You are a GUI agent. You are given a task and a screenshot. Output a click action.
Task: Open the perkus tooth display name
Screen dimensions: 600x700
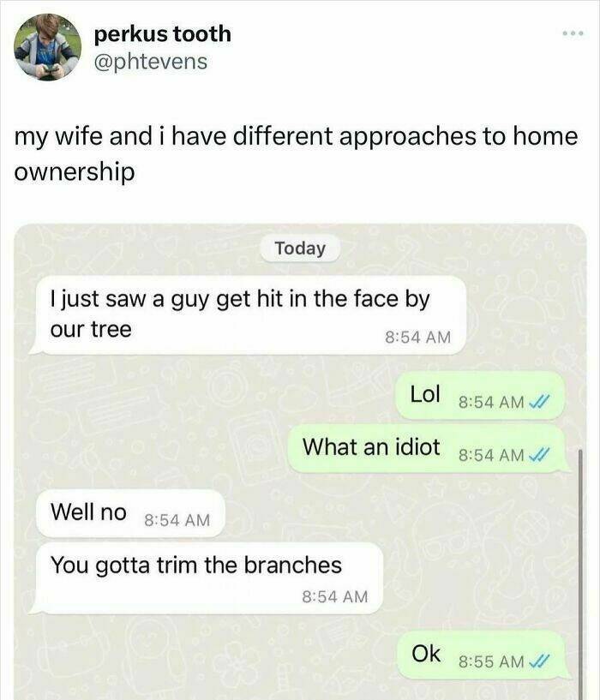(x=163, y=34)
